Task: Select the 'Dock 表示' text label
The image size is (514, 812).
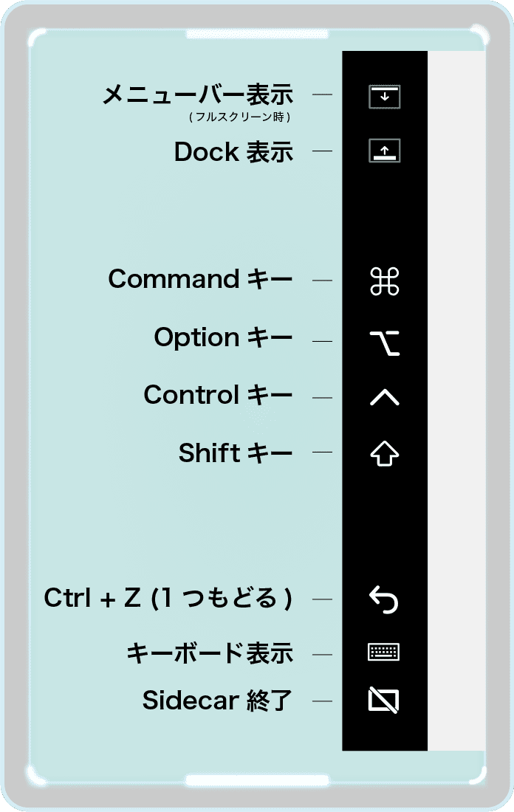Action: pos(233,152)
